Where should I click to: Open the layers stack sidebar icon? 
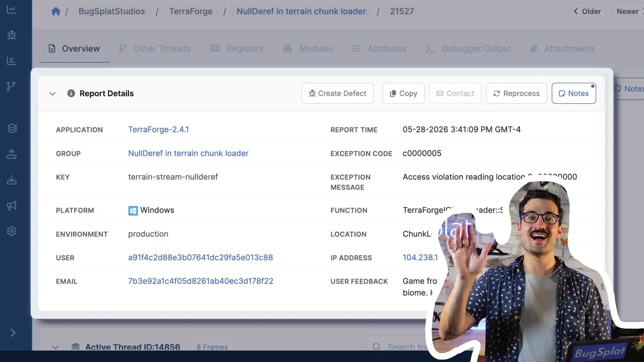pyautogui.click(x=12, y=128)
